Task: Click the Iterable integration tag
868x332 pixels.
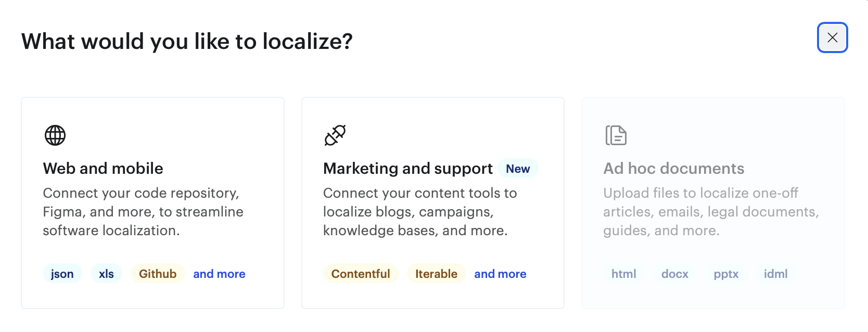Action: (x=436, y=274)
